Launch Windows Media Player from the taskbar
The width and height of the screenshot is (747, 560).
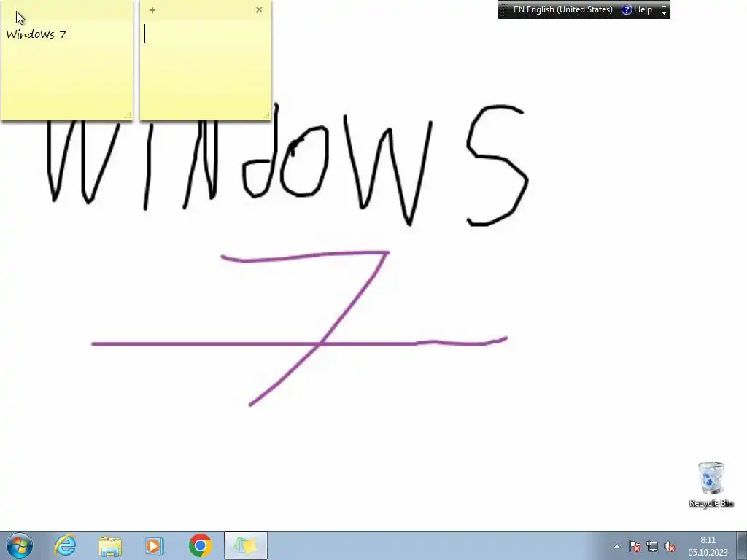(155, 545)
